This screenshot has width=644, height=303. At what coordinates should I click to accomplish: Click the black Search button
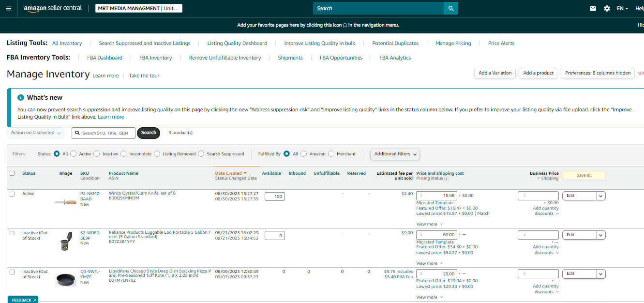coord(149,133)
